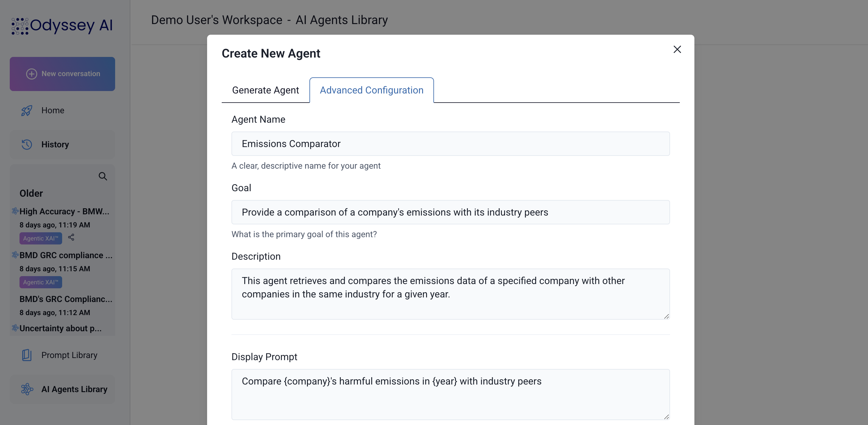Click agent icon beside BMD GRC compliance
This screenshot has height=425, width=868.
(x=15, y=255)
